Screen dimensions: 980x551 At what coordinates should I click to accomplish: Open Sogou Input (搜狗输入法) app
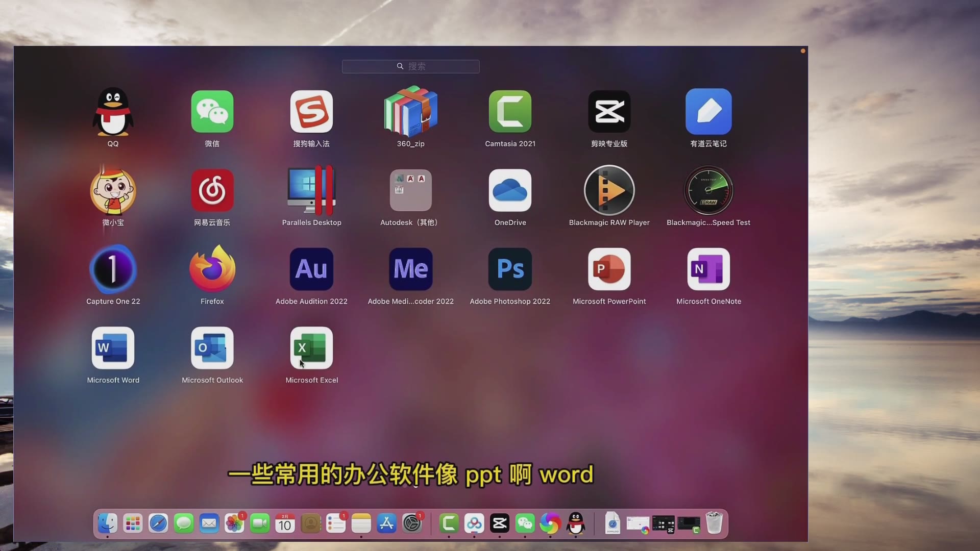311,112
